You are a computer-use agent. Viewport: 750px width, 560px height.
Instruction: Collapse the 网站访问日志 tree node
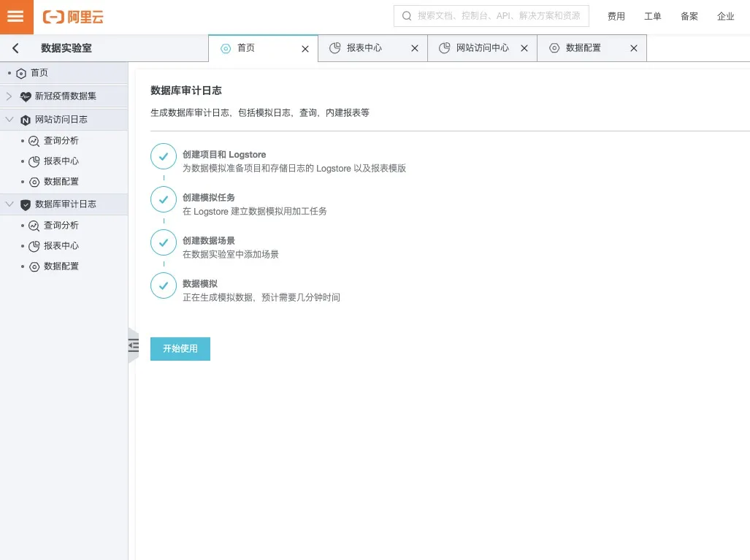pyautogui.click(x=9, y=119)
